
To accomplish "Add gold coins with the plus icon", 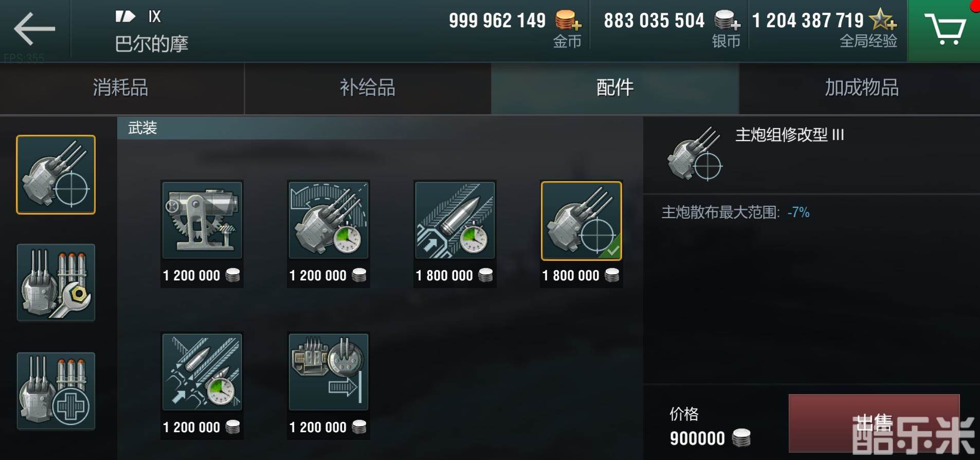I will point(568,21).
